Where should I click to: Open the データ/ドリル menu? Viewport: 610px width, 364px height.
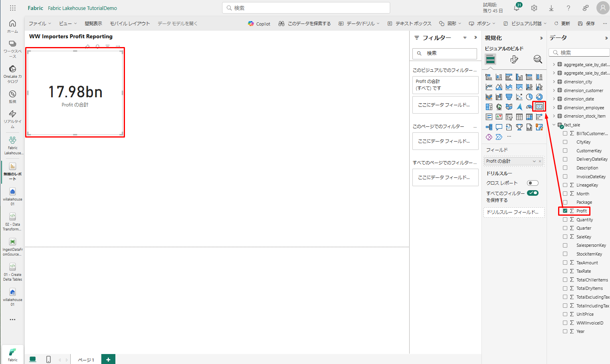(x=359, y=24)
